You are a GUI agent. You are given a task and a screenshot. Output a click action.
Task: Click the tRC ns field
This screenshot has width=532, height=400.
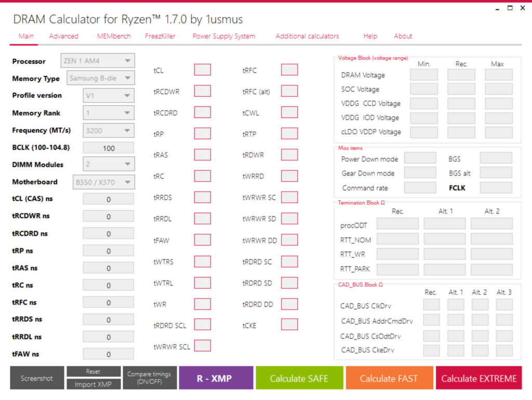pyautogui.click(x=109, y=285)
